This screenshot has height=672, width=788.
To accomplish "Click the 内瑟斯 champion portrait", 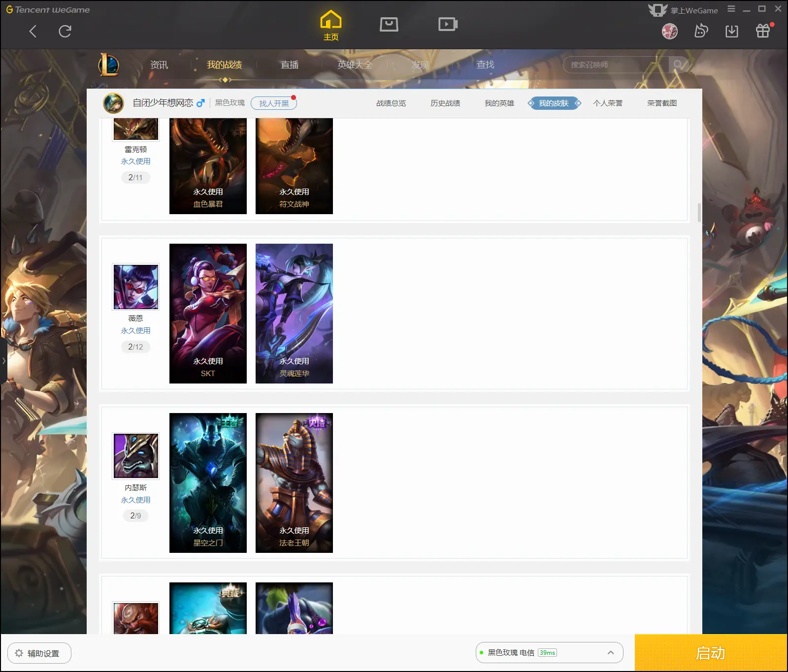I will pyautogui.click(x=136, y=456).
